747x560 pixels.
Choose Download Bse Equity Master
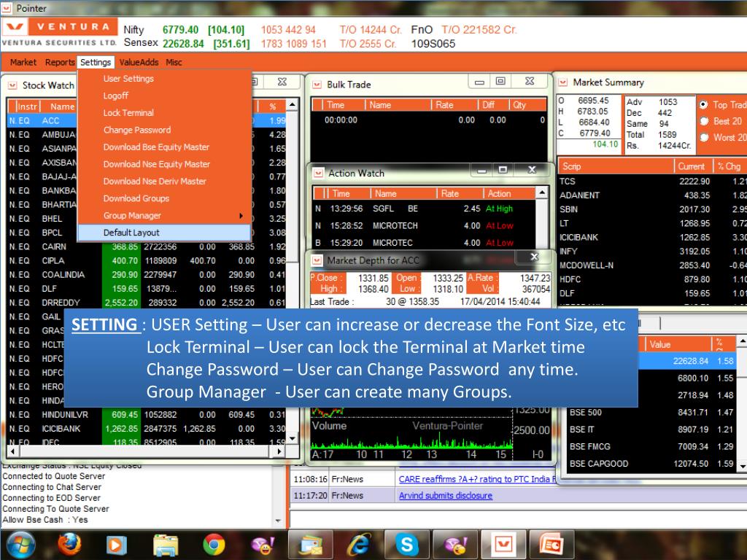coord(164,147)
